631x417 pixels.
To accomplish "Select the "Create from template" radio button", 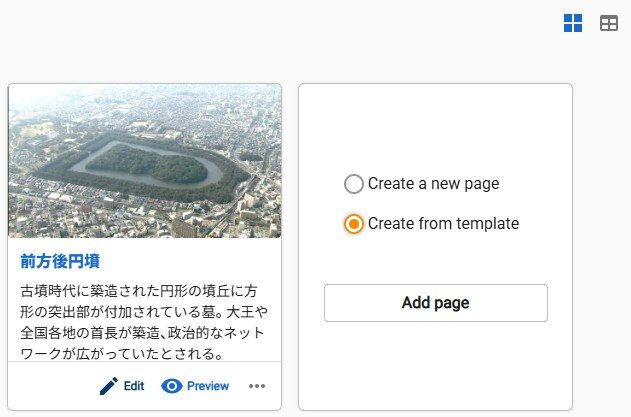I will point(353,224).
